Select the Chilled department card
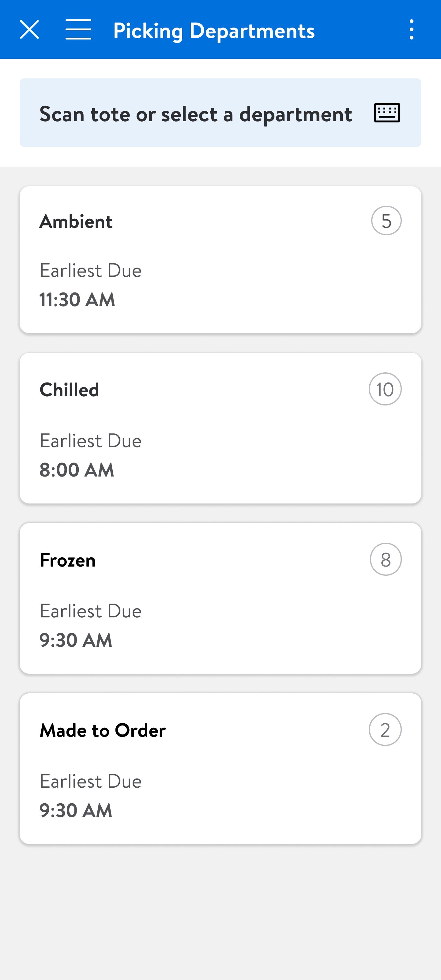Screen dimensions: 441x980 coord(220,428)
